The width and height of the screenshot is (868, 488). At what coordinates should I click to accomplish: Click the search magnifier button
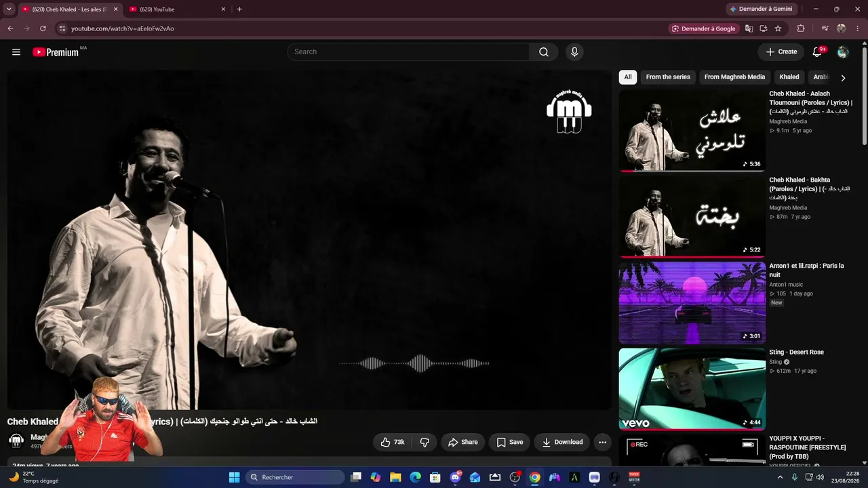click(544, 52)
